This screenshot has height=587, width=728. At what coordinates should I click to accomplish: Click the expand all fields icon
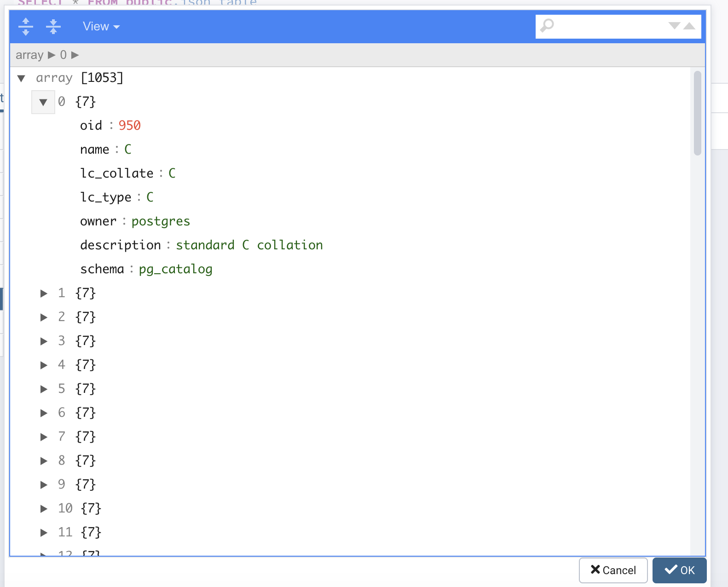pos(26,27)
